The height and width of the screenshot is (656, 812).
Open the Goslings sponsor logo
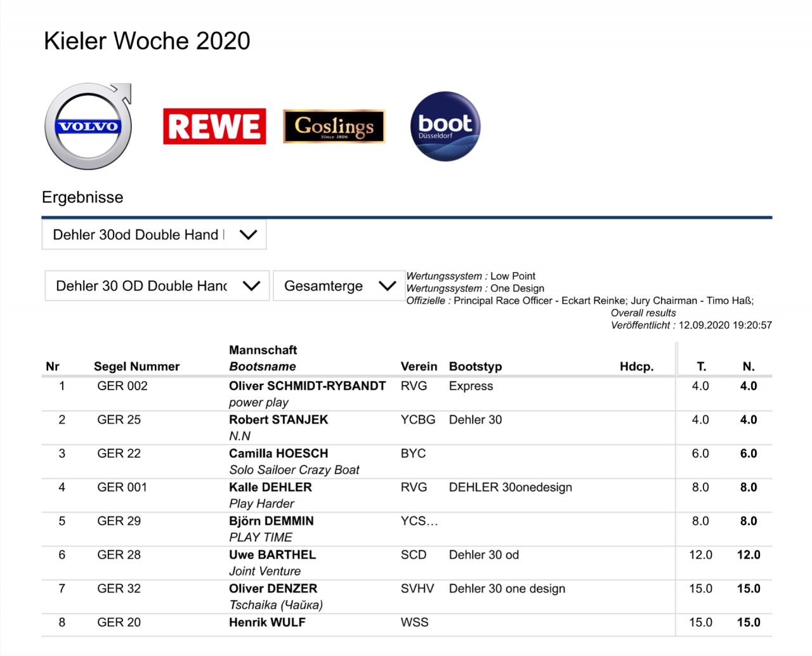tap(334, 126)
